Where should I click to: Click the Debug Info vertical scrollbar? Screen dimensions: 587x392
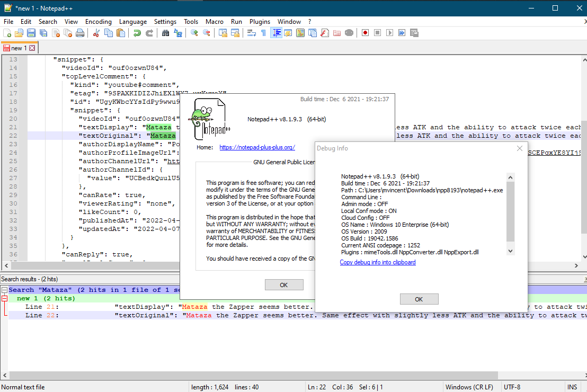[510, 212]
